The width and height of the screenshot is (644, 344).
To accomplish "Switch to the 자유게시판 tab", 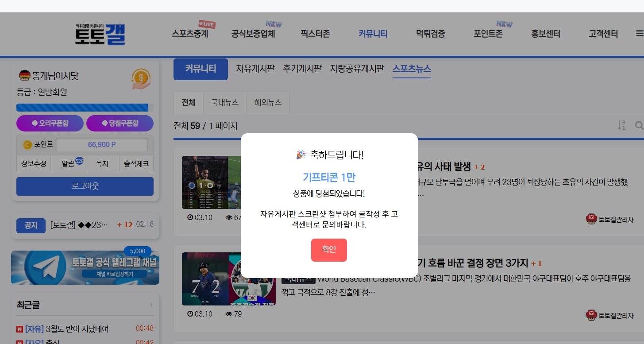I will [255, 69].
